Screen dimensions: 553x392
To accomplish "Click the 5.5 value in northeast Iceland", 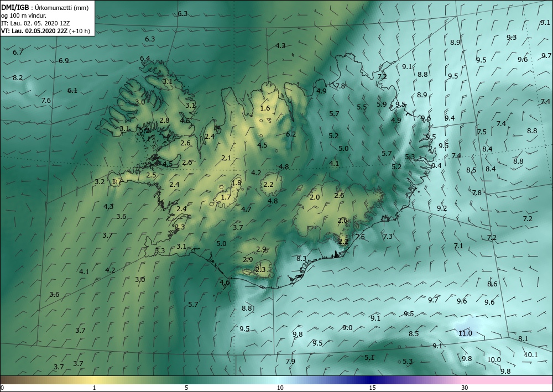I will point(362,107).
